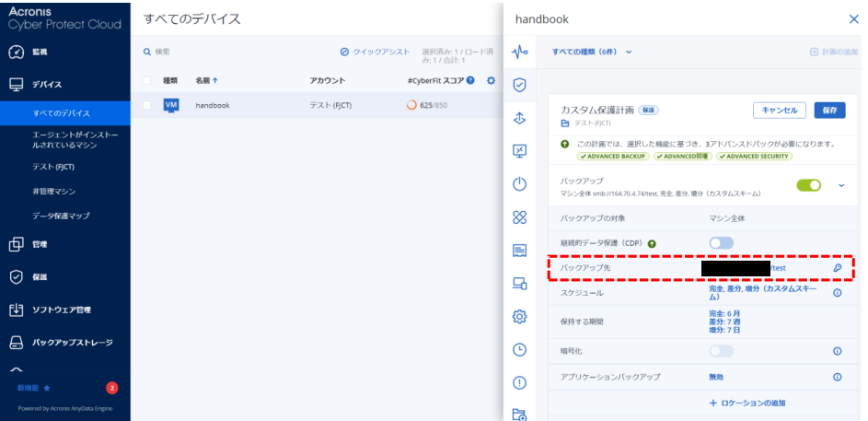
Task: Open the power icon in panel sidebar
Action: pyautogui.click(x=519, y=183)
